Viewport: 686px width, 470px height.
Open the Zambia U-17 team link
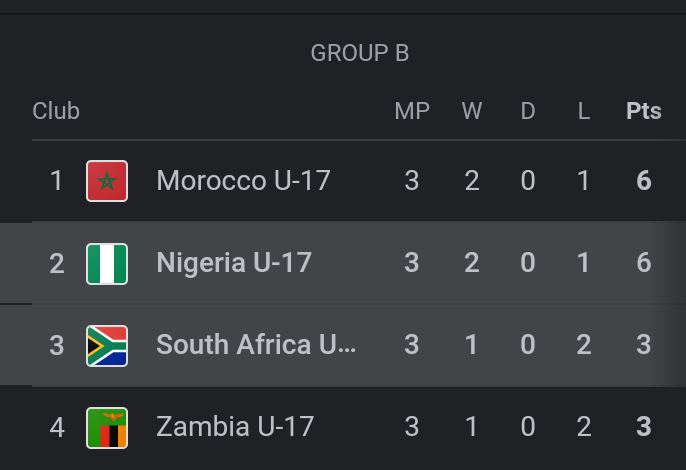pos(235,427)
